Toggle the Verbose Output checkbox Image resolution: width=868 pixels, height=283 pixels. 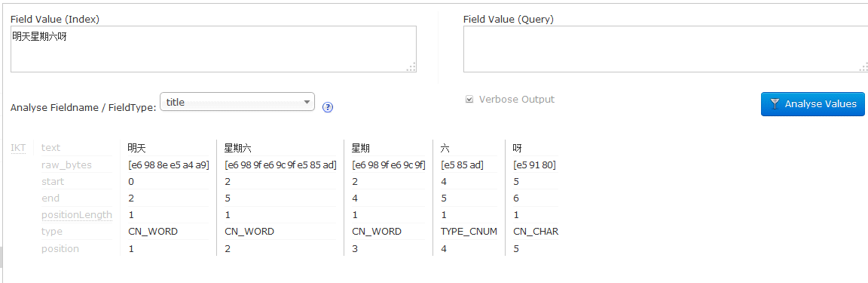(x=469, y=100)
